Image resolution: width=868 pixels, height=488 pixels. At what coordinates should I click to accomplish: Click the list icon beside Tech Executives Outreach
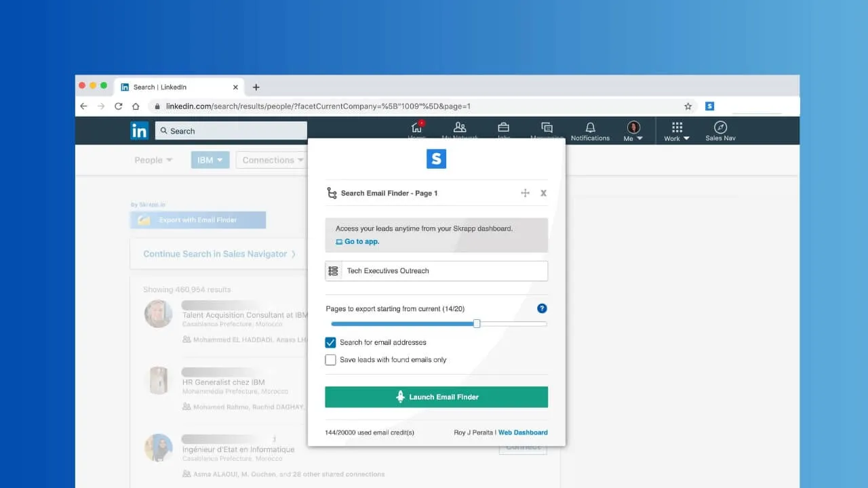333,271
